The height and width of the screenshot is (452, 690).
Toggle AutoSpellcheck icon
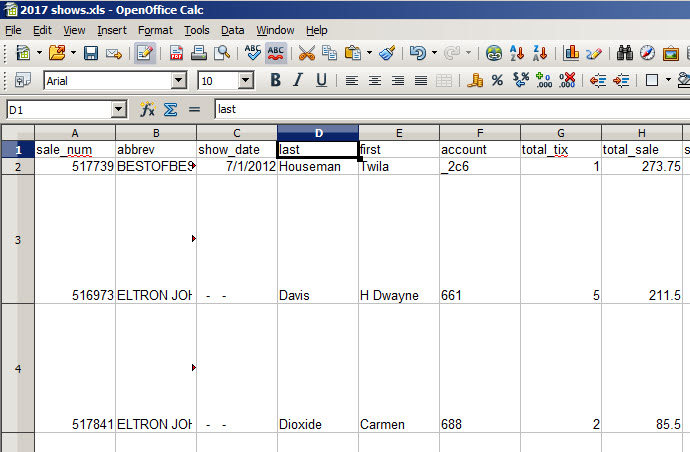point(276,53)
